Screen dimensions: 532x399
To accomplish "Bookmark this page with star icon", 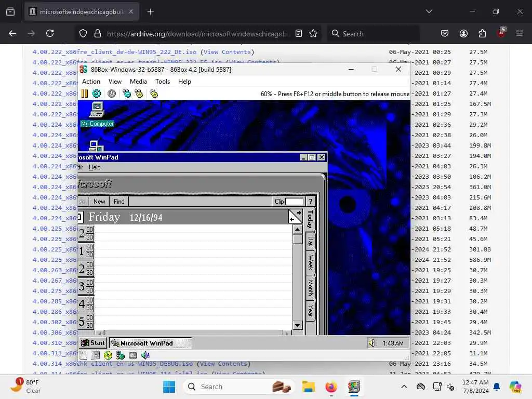I will 313,33.
